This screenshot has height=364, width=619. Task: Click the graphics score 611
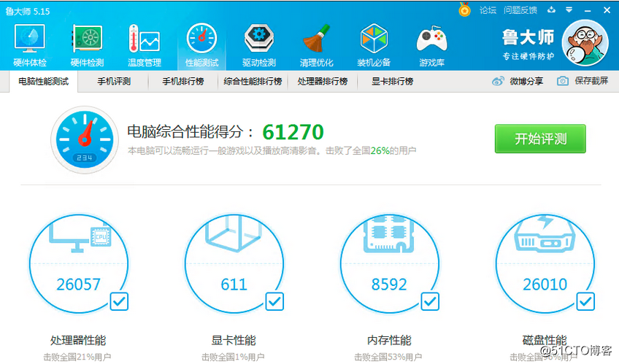pos(234,284)
